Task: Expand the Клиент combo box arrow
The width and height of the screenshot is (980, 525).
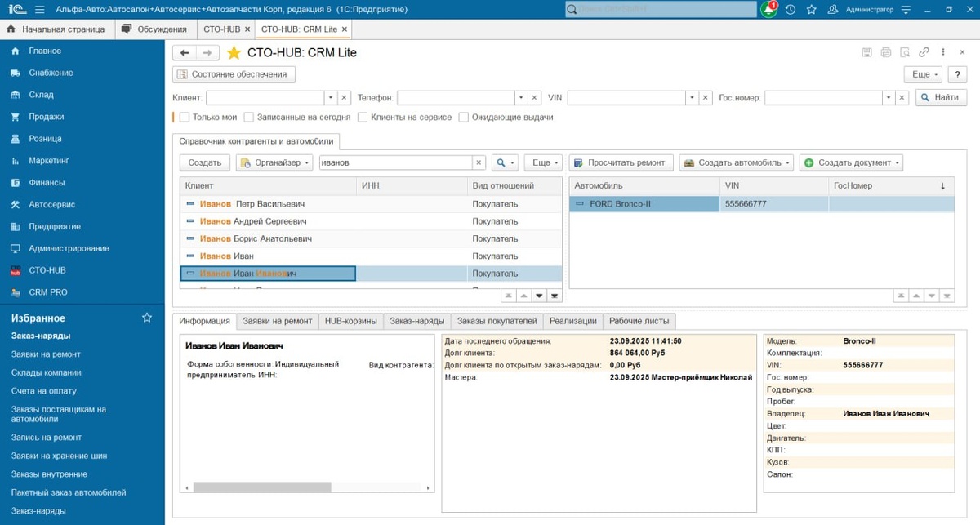Action: point(331,97)
